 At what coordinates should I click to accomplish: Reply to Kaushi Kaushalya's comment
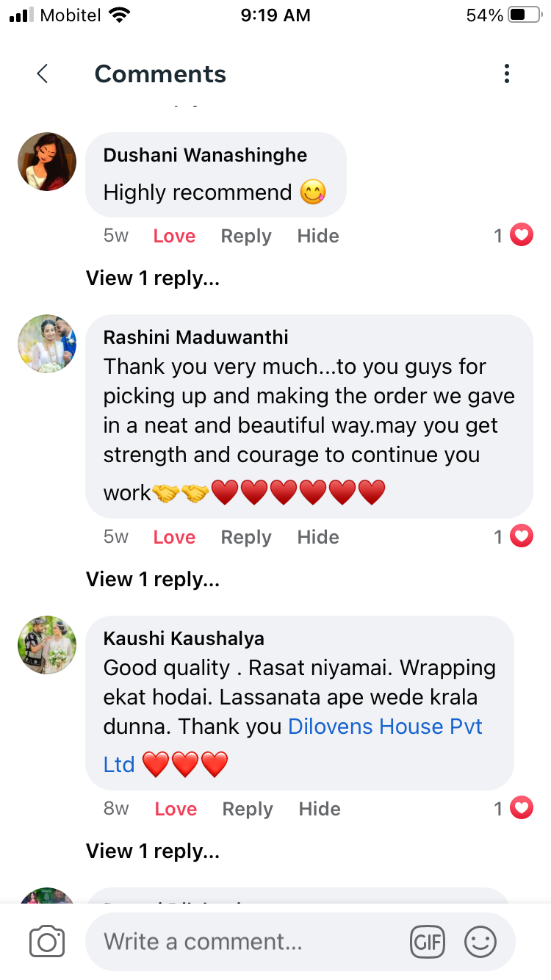coord(248,810)
